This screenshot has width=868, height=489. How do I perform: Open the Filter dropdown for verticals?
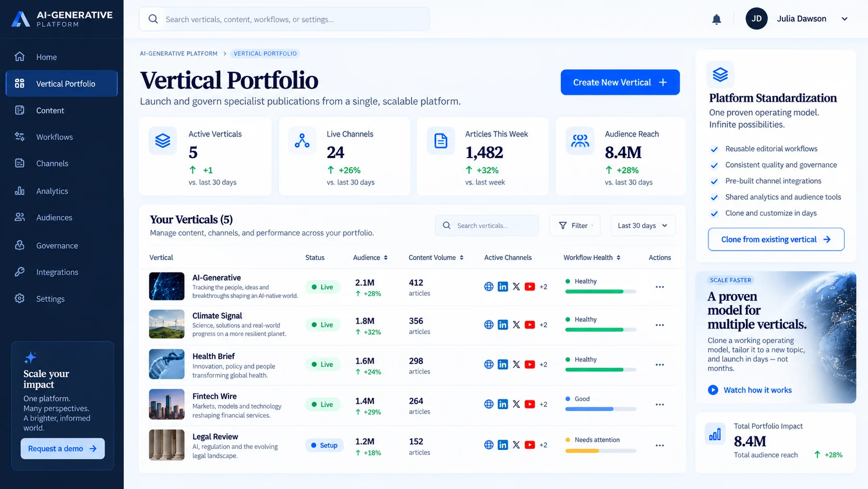[x=575, y=226]
